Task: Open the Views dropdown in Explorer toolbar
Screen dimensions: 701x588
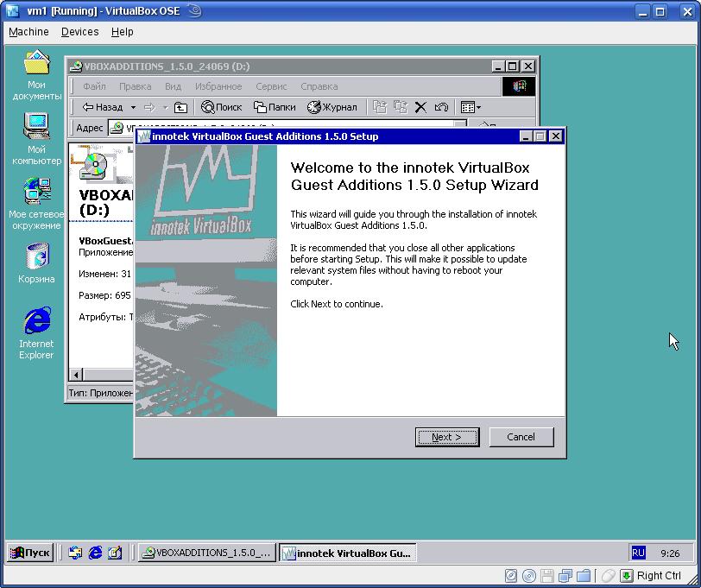Action: [470, 107]
